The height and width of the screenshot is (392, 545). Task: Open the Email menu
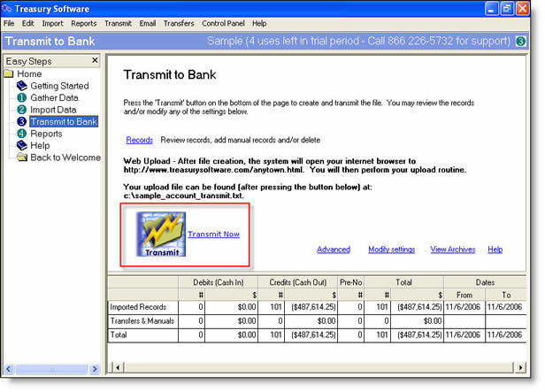(148, 23)
